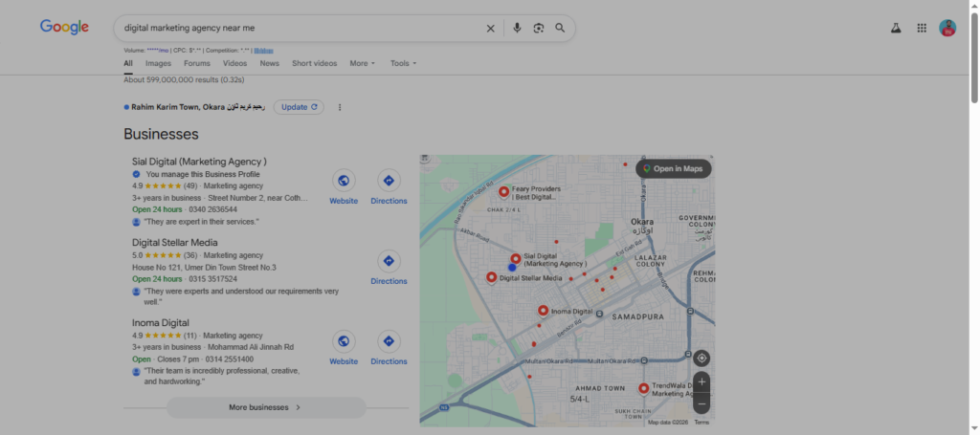The image size is (980, 435).
Task: Click the map Terms link
Action: 702,423
